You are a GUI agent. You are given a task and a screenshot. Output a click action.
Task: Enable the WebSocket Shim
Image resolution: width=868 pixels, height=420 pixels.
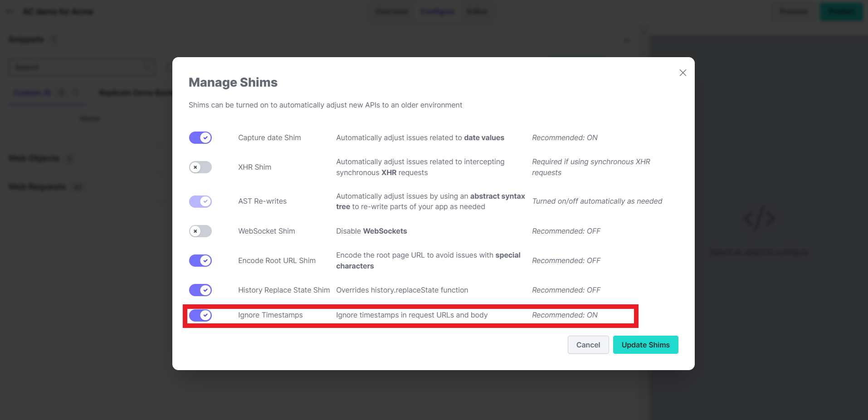[x=200, y=231]
